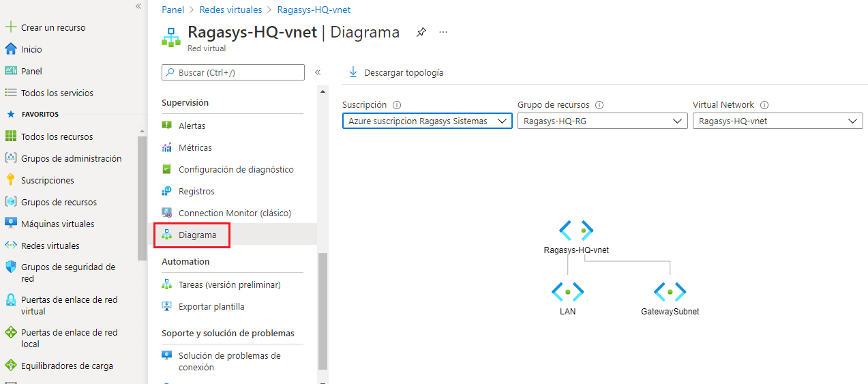Open Todos los servicios list icon
This screenshot has width=868, height=384.
pyautogui.click(x=10, y=93)
